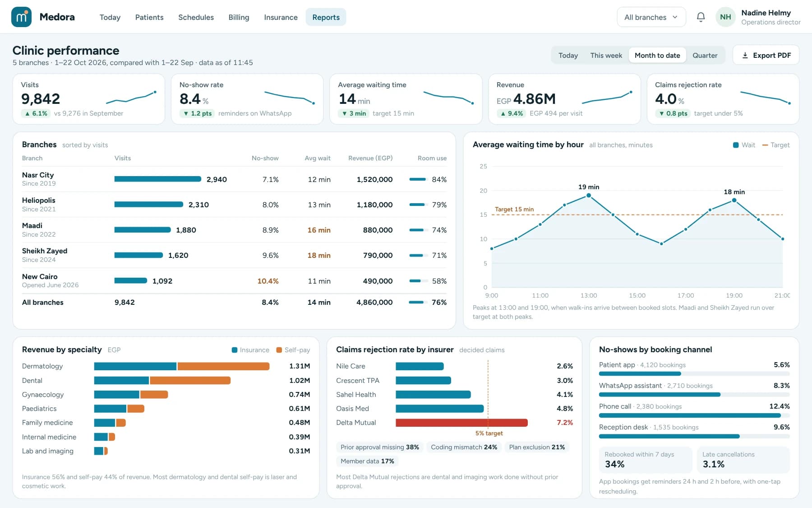Sort branches by the Visits column header

123,158
